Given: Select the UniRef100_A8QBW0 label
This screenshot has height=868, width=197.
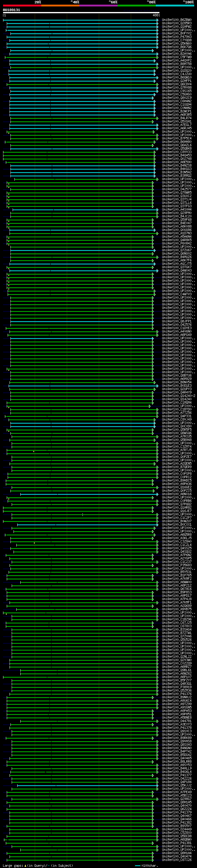Looking at the screenshot, I should [x=176, y=839].
